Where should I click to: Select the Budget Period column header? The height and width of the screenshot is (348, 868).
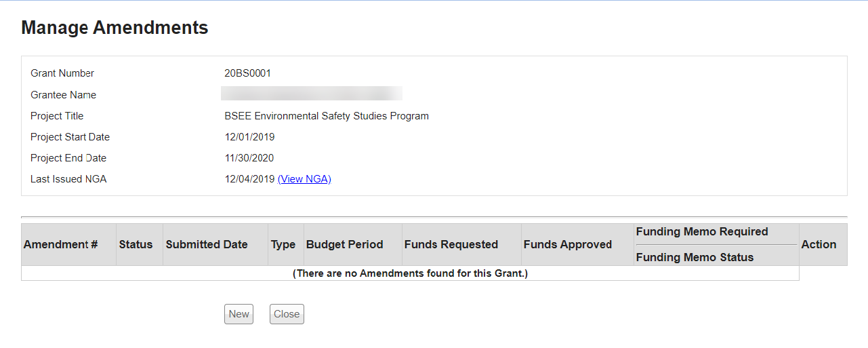345,244
